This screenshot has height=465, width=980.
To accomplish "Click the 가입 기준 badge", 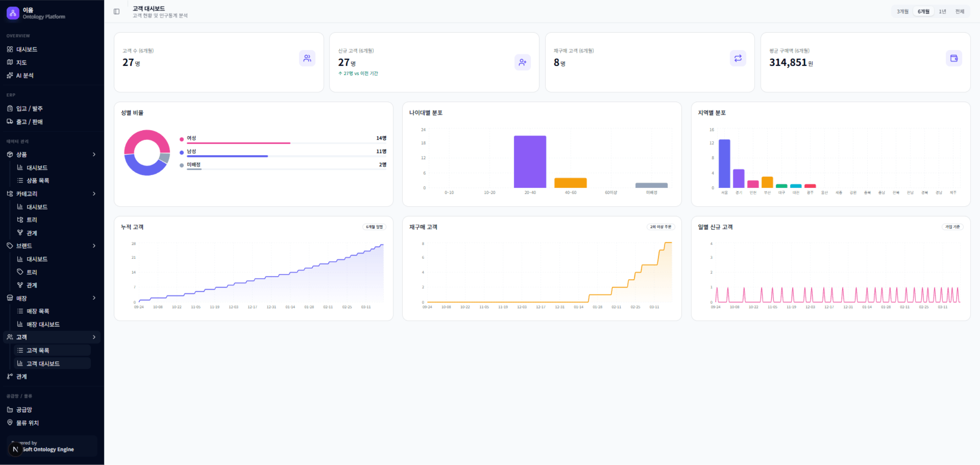I will pyautogui.click(x=953, y=227).
